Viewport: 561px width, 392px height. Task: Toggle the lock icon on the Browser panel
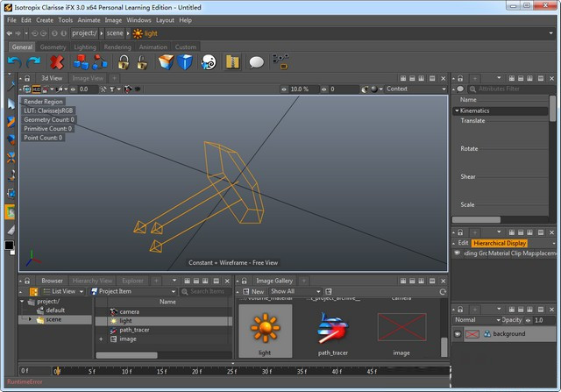[x=27, y=281]
